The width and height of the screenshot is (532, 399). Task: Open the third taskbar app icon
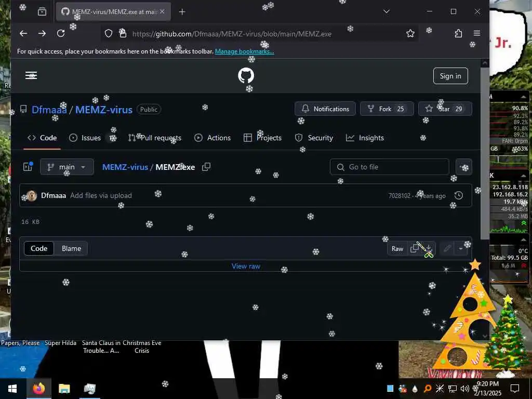click(89, 389)
